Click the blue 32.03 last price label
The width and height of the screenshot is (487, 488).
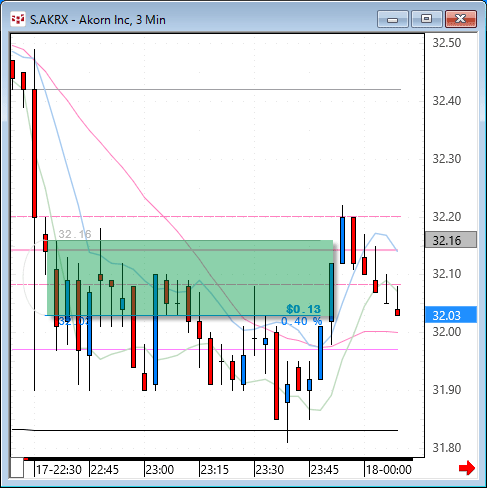coord(451,315)
